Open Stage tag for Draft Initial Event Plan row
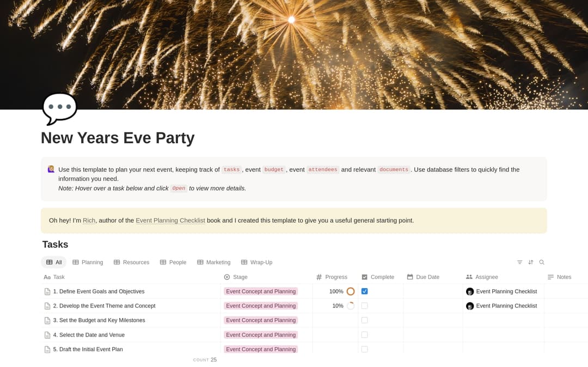 tap(261, 350)
